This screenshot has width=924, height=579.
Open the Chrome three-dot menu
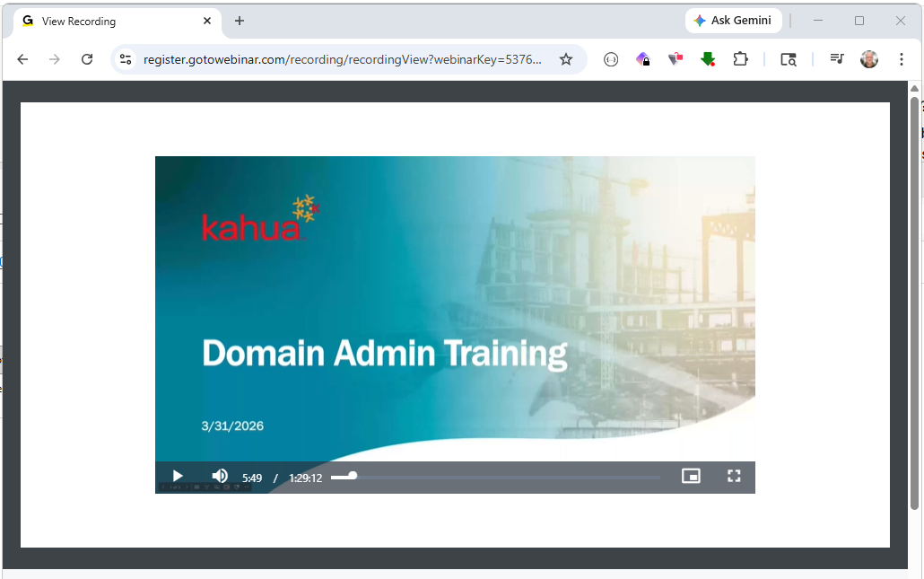point(901,59)
